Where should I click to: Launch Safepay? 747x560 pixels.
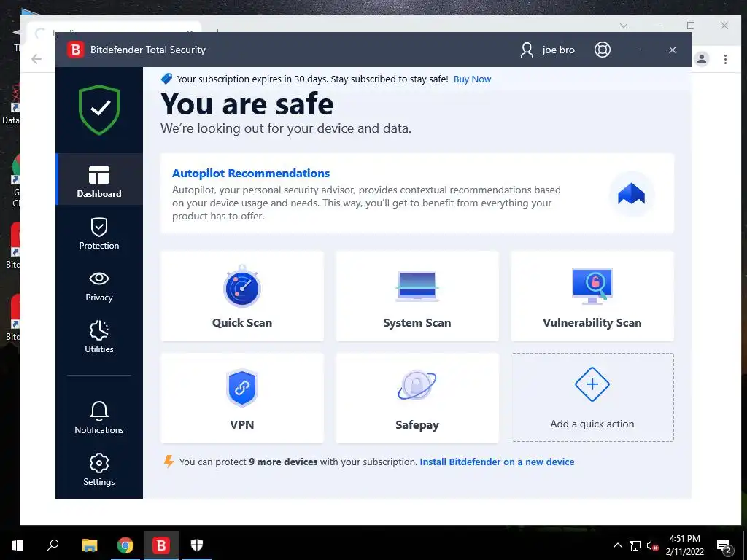[x=417, y=398]
